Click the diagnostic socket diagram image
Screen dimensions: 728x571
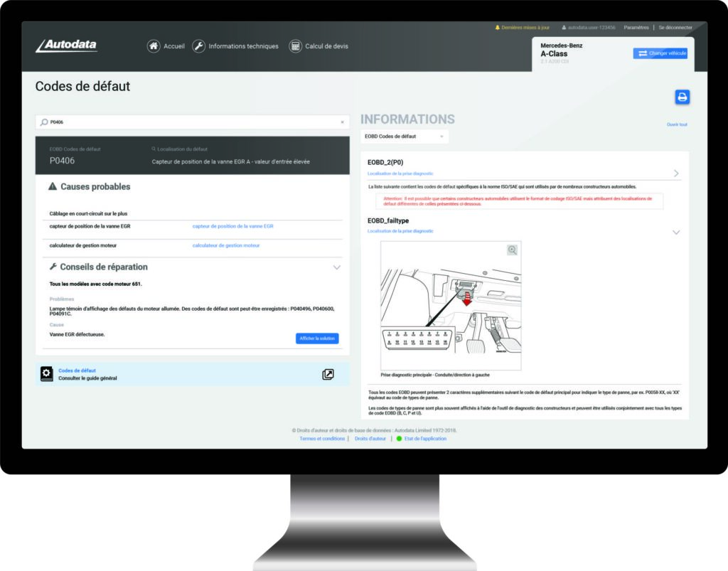(451, 306)
